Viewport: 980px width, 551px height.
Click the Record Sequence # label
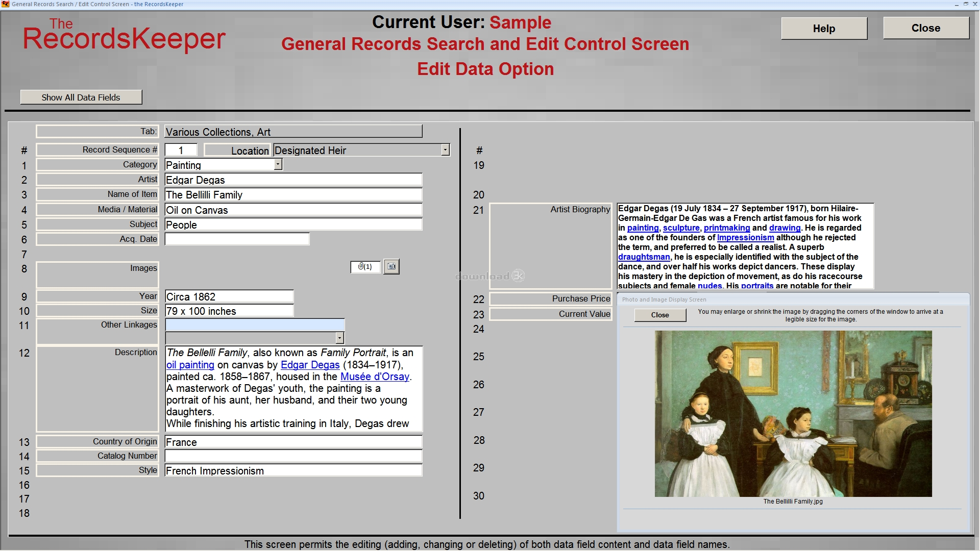(97, 150)
